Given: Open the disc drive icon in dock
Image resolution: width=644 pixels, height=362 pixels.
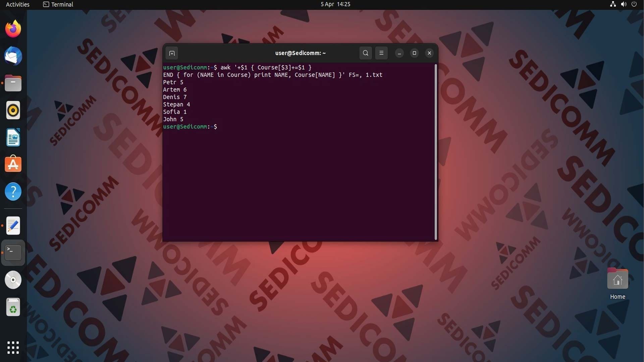Looking at the screenshot, I should click(13, 280).
